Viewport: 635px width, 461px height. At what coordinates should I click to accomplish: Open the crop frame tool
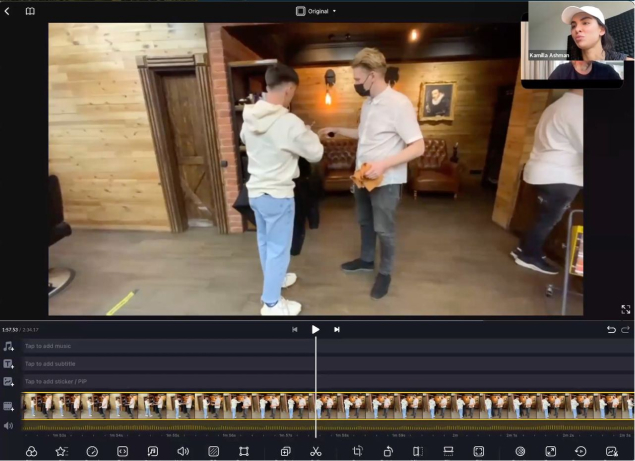pyautogui.click(x=244, y=452)
